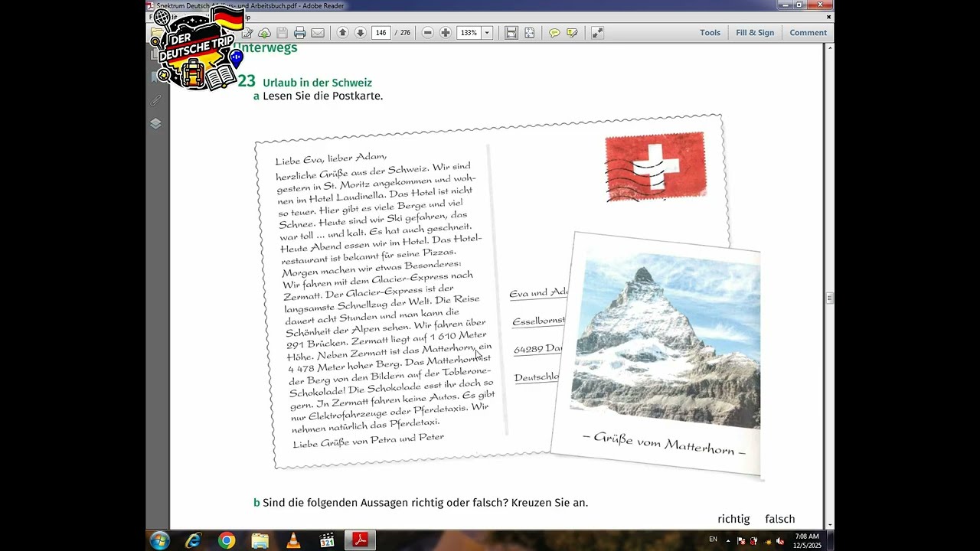Viewport: 980px width, 551px height.
Task: Click the text 'Lesen Sie die Postkarte.'
Action: coord(322,96)
